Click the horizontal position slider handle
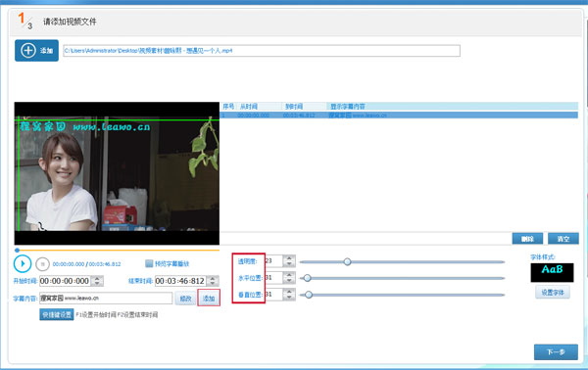The image size is (588, 370). 308,278
